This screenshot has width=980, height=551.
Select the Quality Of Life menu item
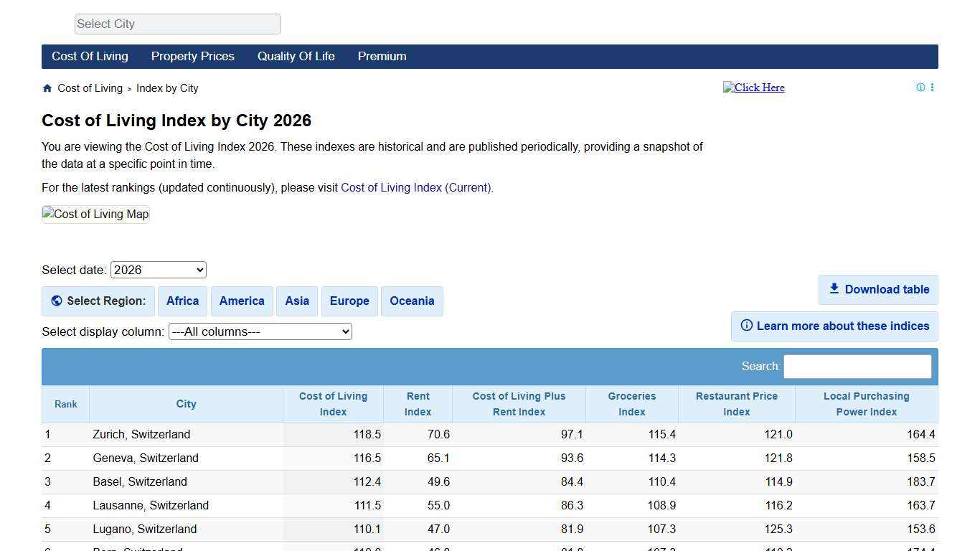(296, 57)
